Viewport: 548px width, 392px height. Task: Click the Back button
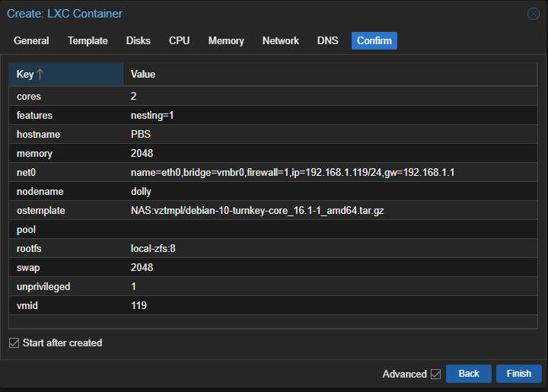tap(469, 374)
